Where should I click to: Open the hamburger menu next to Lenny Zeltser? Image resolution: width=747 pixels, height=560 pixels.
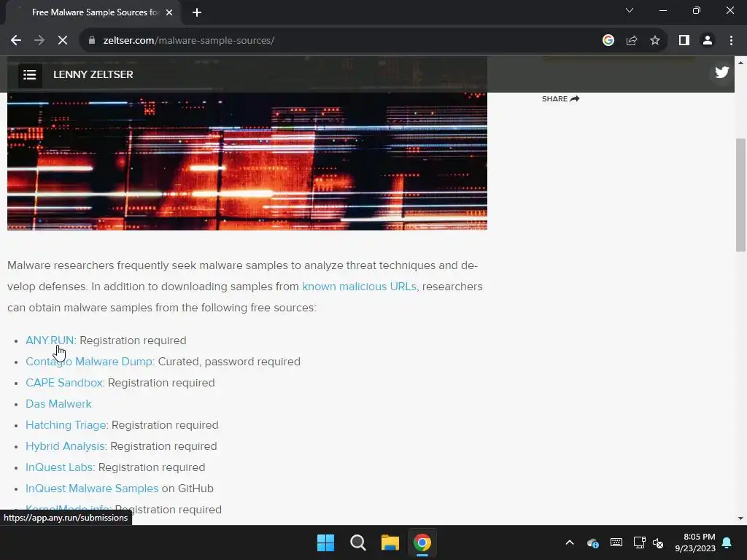point(29,75)
